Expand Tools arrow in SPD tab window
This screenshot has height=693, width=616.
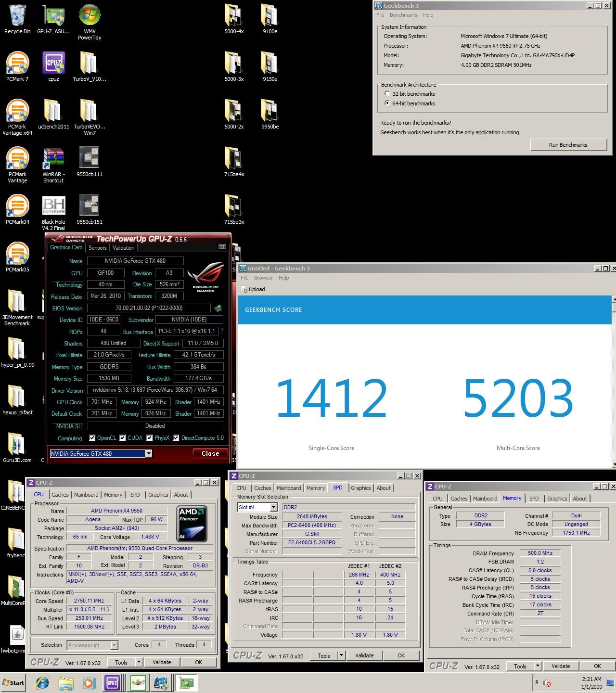341,655
